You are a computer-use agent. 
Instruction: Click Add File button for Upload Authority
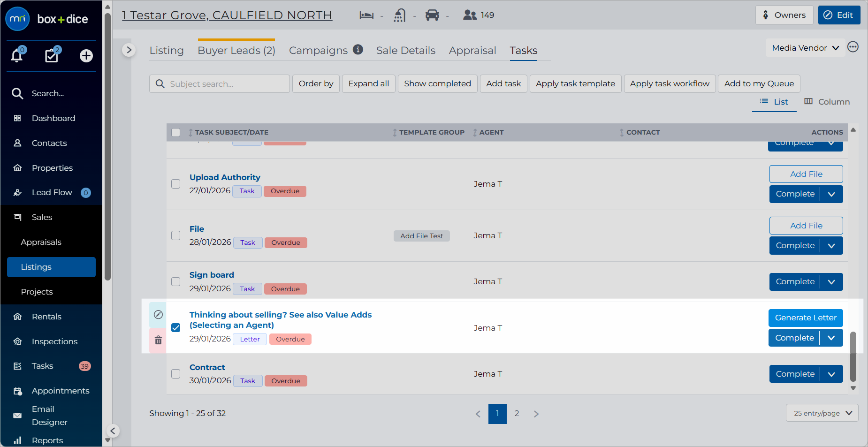(x=806, y=174)
